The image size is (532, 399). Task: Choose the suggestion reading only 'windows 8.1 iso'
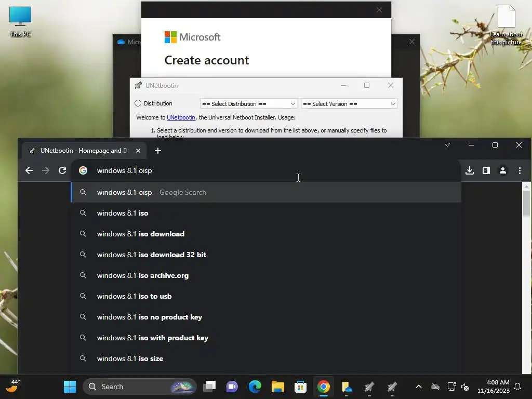[x=266, y=213]
